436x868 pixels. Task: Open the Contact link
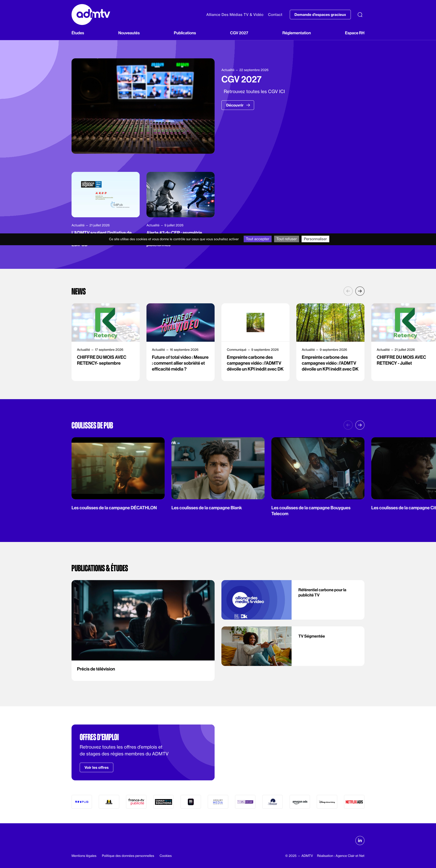click(275, 15)
